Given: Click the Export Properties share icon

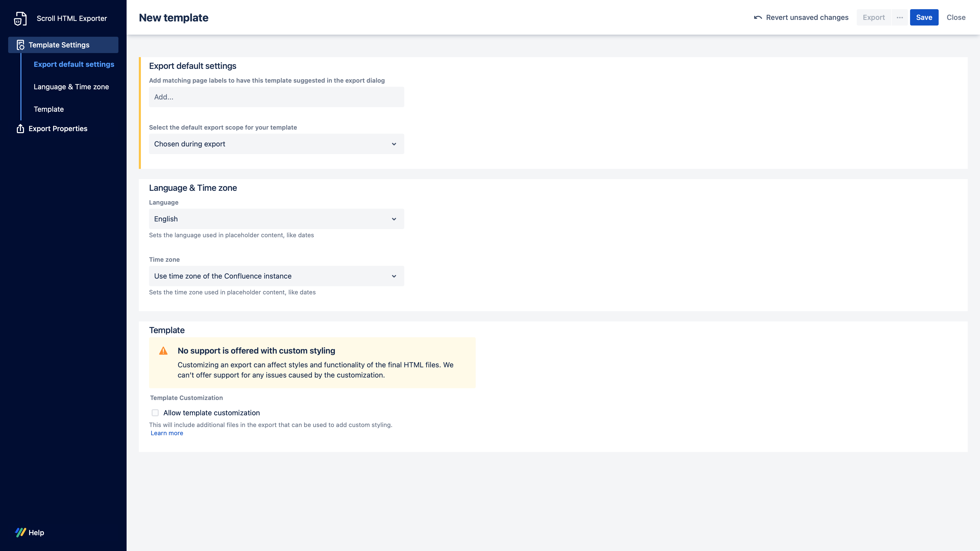Looking at the screenshot, I should [x=20, y=129].
